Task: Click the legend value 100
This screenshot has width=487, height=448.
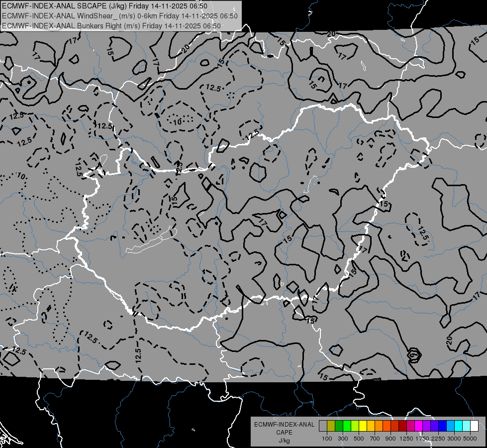Action: pyautogui.click(x=327, y=439)
